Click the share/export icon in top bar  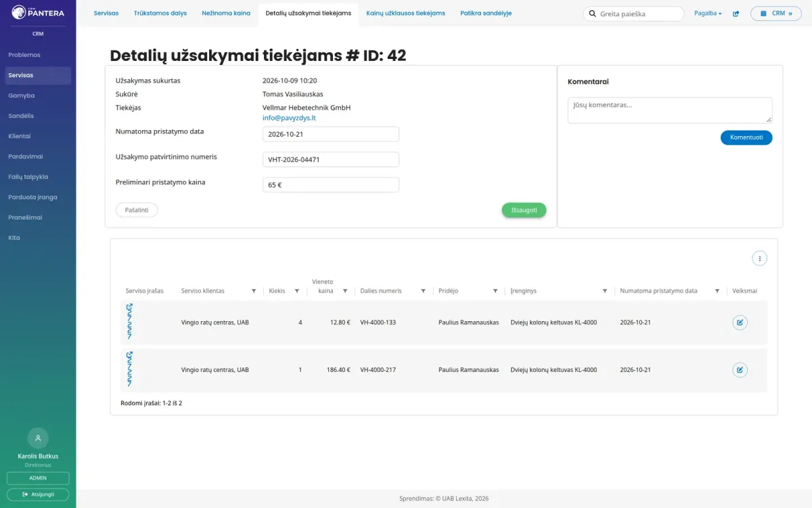(736, 14)
